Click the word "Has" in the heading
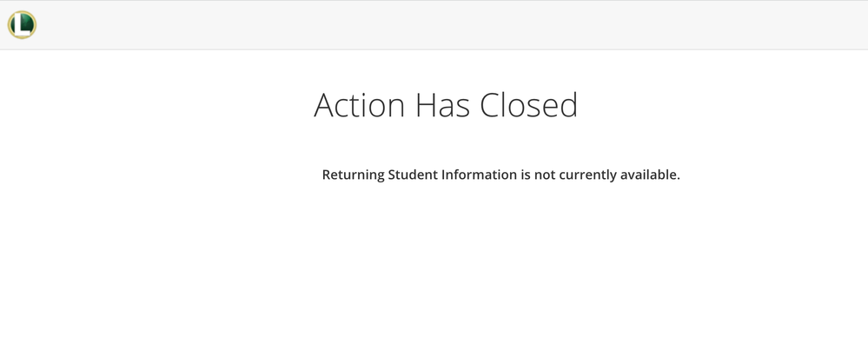The image size is (868, 363). [x=443, y=105]
